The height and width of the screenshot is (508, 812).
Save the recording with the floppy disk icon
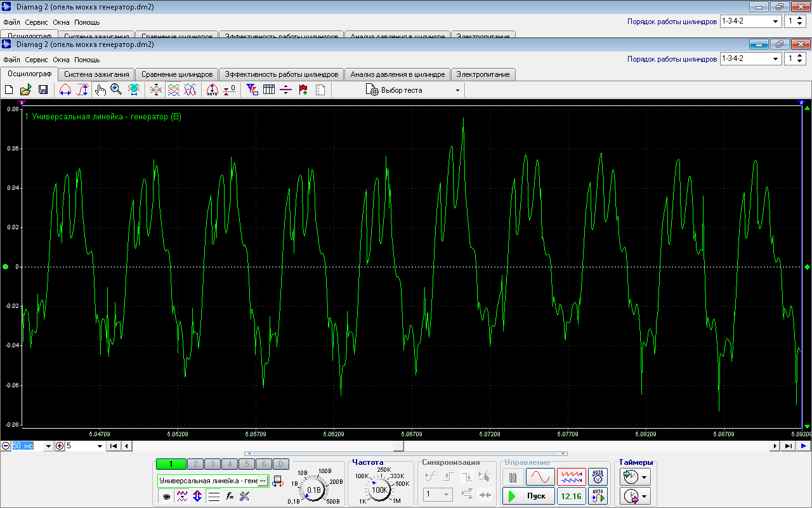click(43, 90)
